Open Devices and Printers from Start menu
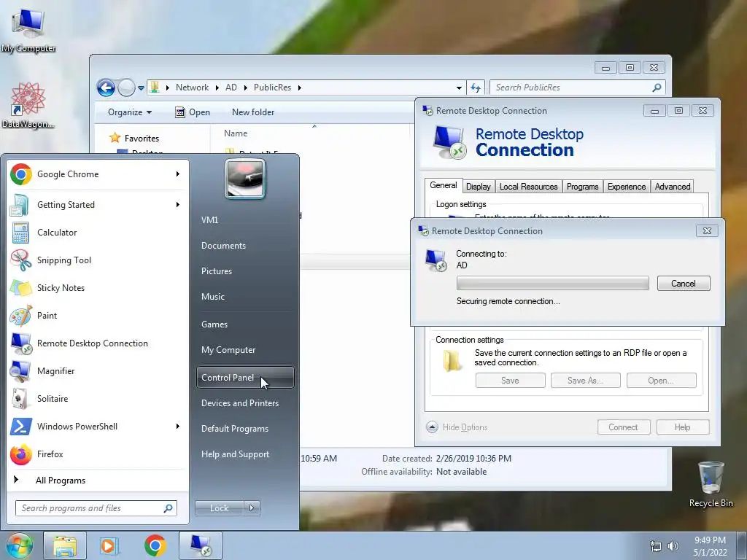The width and height of the screenshot is (747, 560). tap(245, 403)
